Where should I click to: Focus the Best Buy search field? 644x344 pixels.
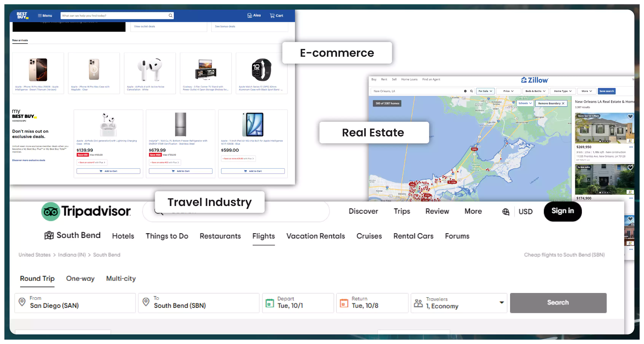117,15
